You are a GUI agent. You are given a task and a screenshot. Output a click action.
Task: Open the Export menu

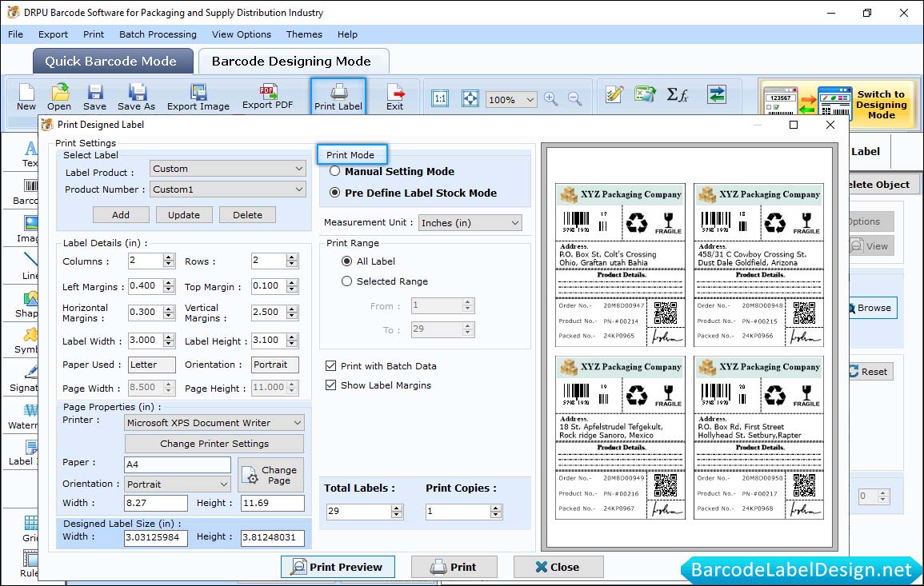click(x=53, y=34)
